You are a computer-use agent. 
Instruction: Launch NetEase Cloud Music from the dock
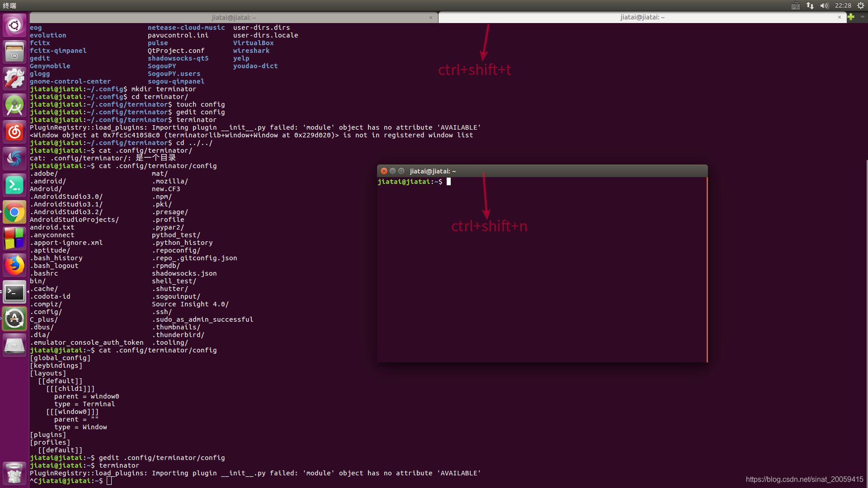(14, 132)
